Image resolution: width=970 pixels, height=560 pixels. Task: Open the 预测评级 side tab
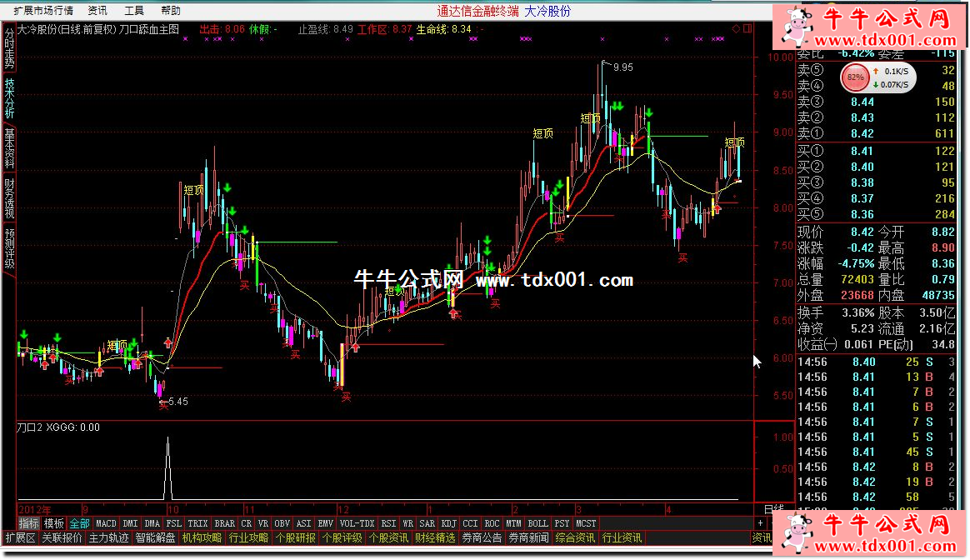(x=9, y=248)
